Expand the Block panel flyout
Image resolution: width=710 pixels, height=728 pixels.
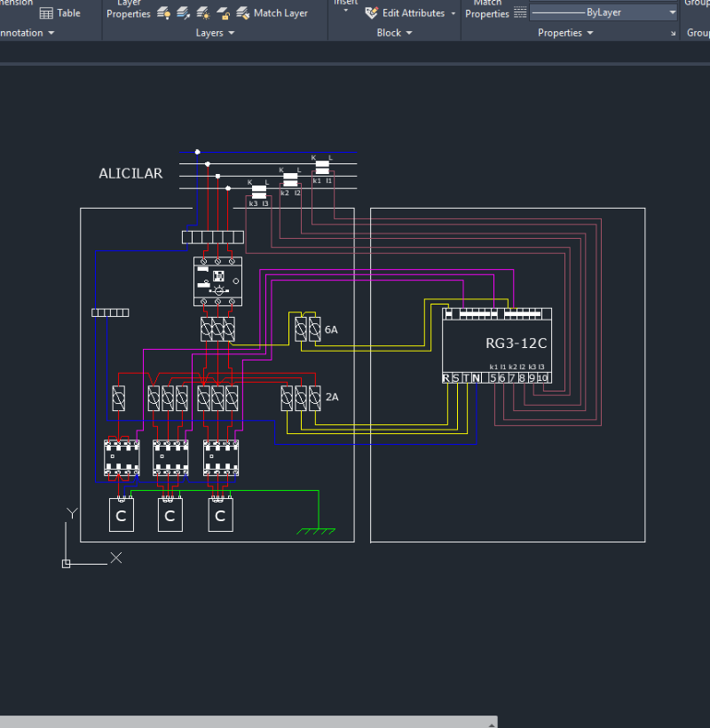click(x=409, y=34)
